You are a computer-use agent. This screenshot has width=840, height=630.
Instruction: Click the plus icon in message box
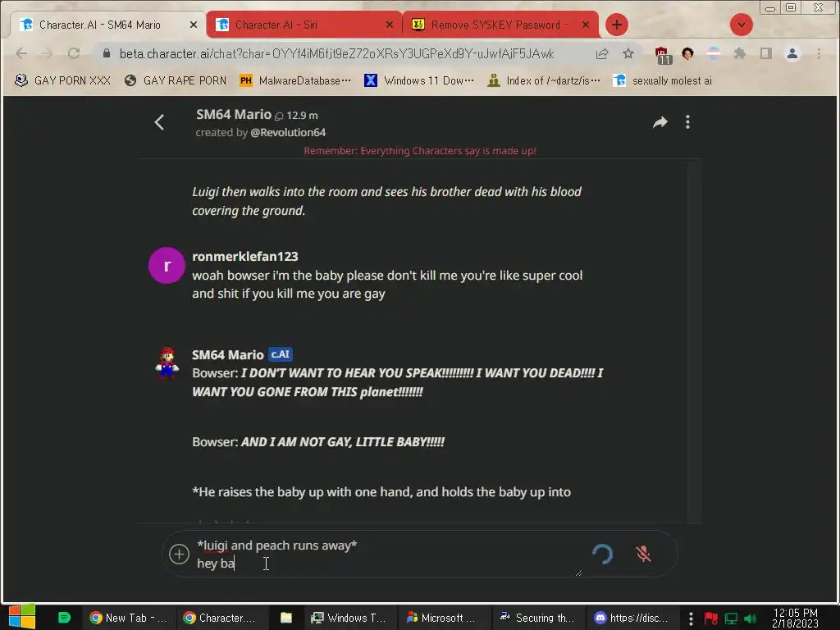[x=179, y=554]
